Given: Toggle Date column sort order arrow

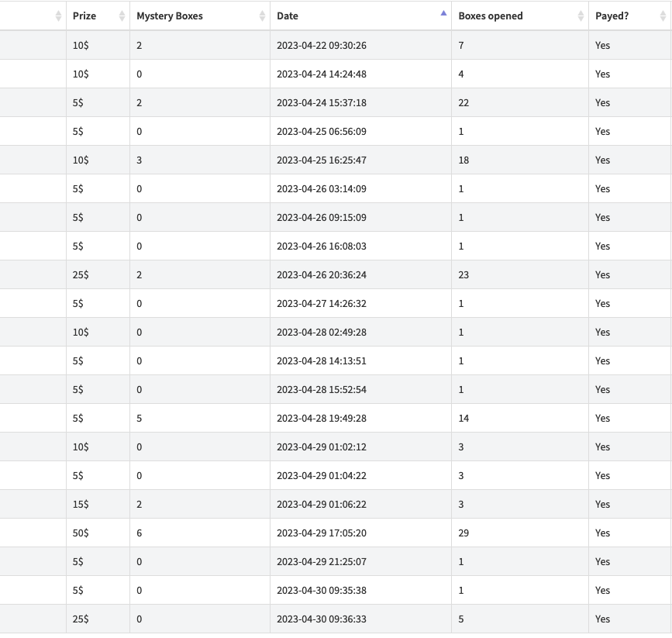Looking at the screenshot, I should tap(443, 13).
